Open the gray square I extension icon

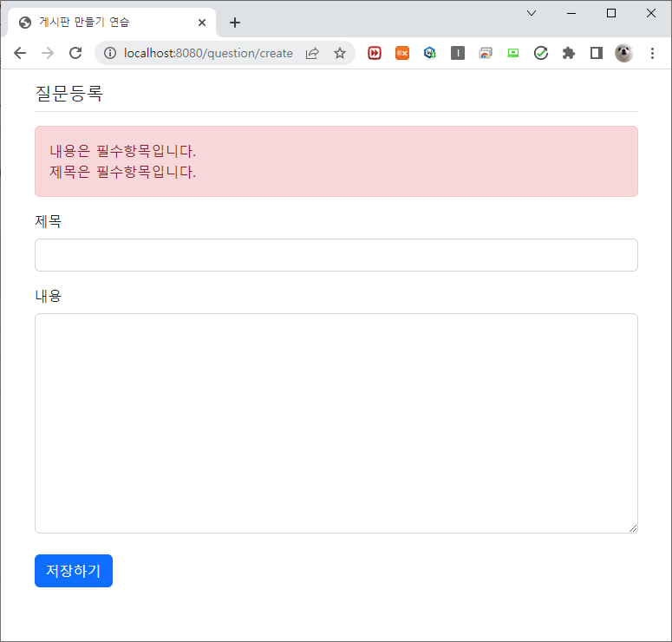tap(458, 53)
